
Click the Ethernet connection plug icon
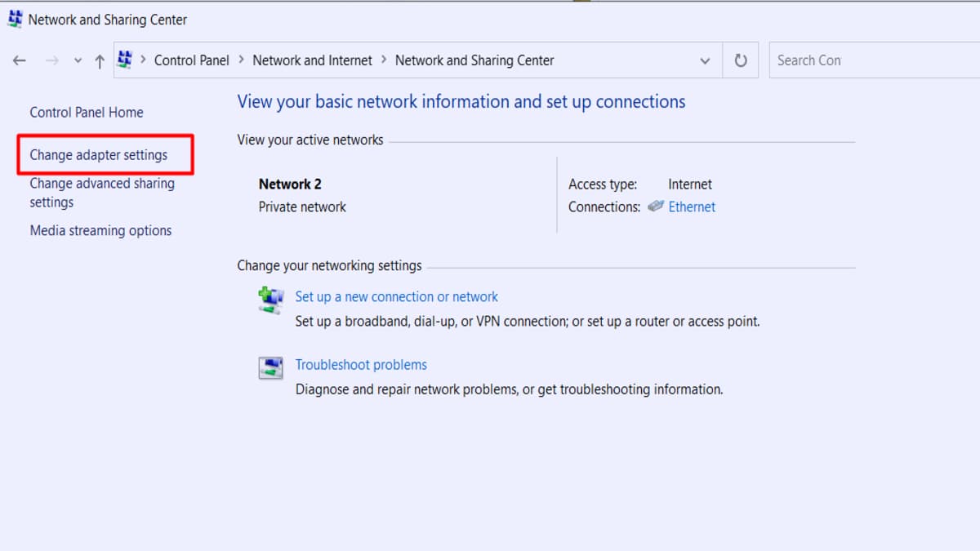pyautogui.click(x=656, y=207)
